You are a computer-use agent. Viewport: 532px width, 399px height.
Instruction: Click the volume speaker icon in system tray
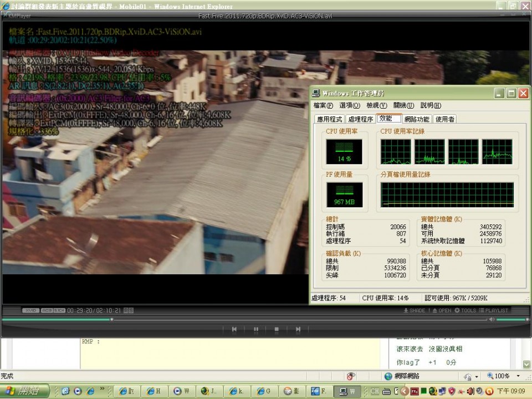469,391
